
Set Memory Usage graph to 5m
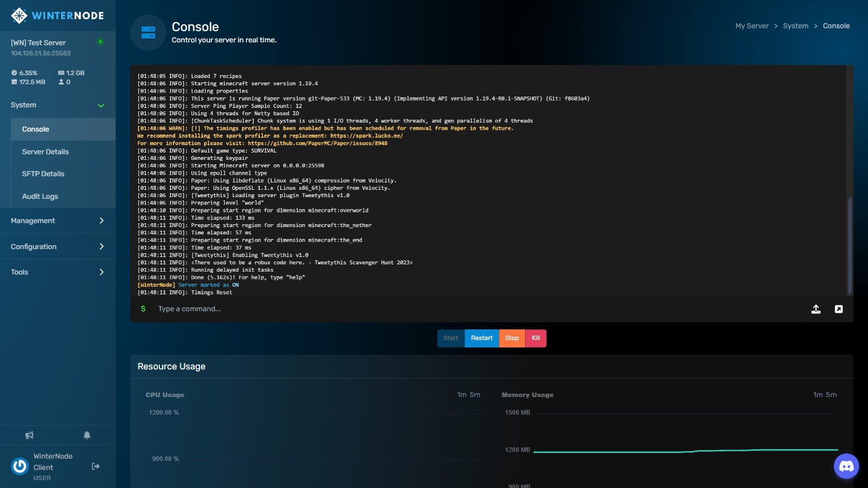831,395
